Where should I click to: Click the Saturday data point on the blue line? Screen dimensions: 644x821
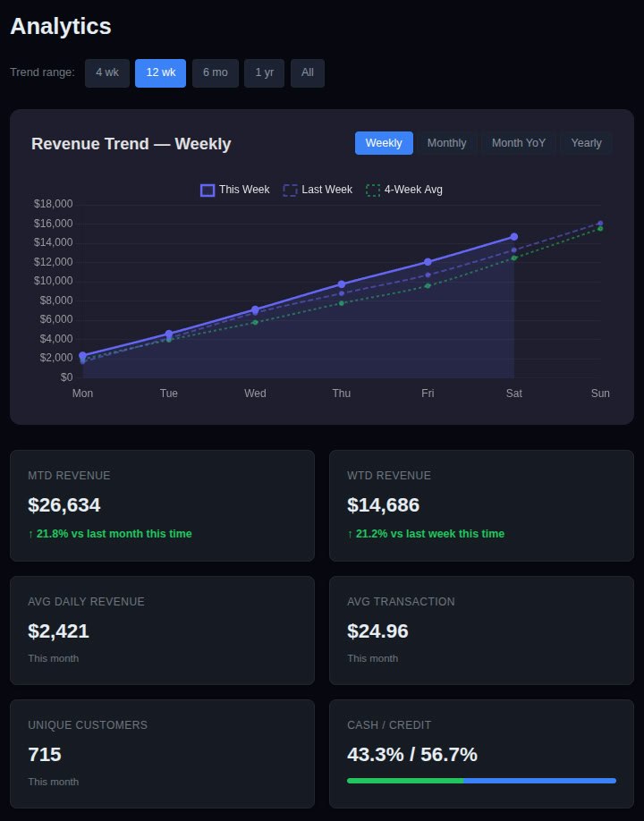tap(514, 236)
